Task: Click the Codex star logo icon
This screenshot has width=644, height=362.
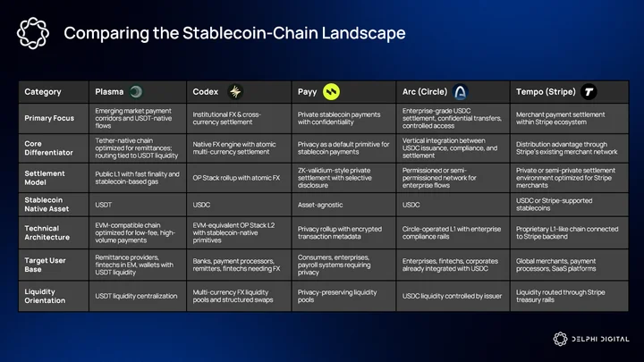Action: (235, 91)
